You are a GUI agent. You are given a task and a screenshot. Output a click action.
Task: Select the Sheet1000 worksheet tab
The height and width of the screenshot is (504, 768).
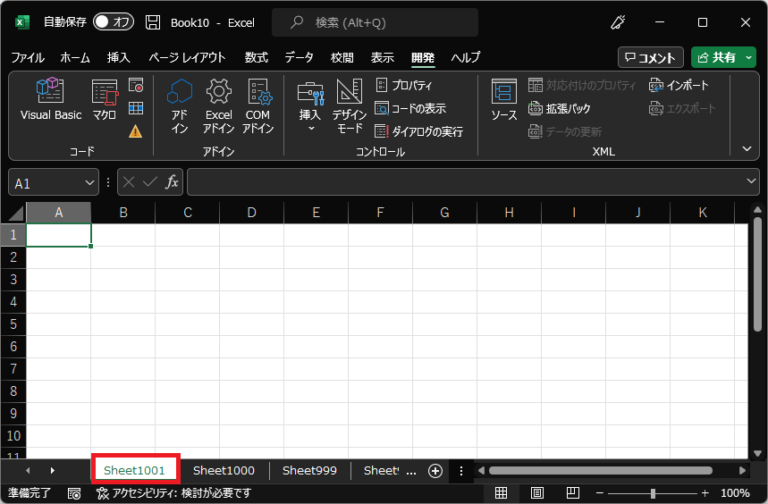click(x=223, y=470)
